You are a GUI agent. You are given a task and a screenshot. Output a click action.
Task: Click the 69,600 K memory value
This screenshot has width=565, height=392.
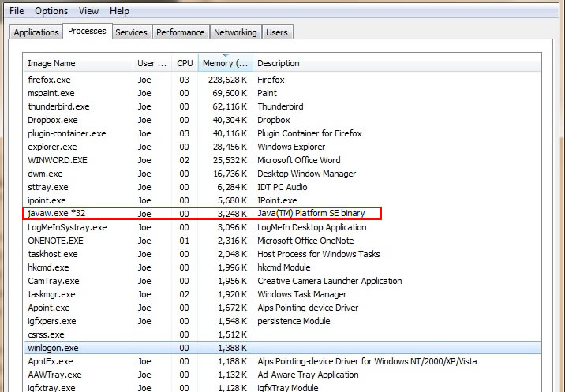click(230, 93)
